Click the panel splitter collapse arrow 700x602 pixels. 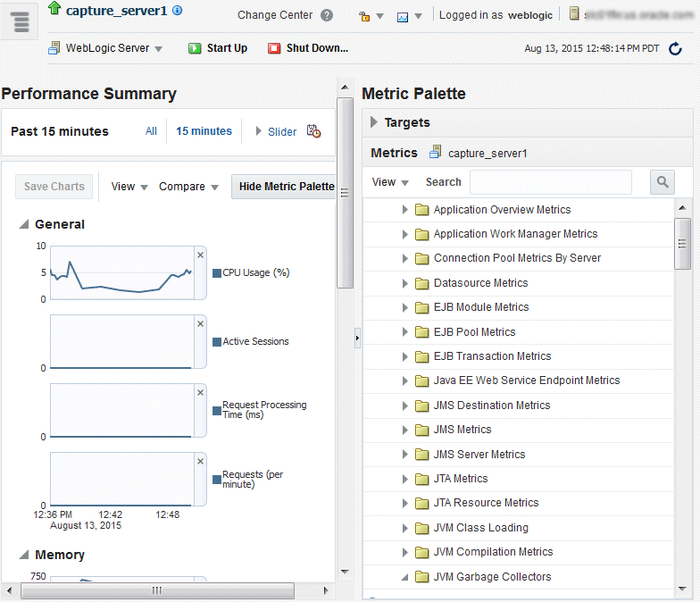click(x=357, y=338)
